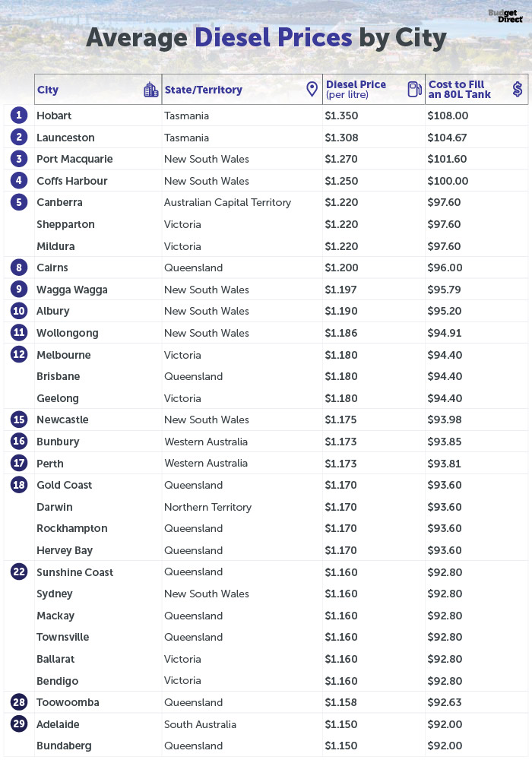This screenshot has width=532, height=760.
Task: Click the rank 1 badge beside Hobart
Action: 19,116
